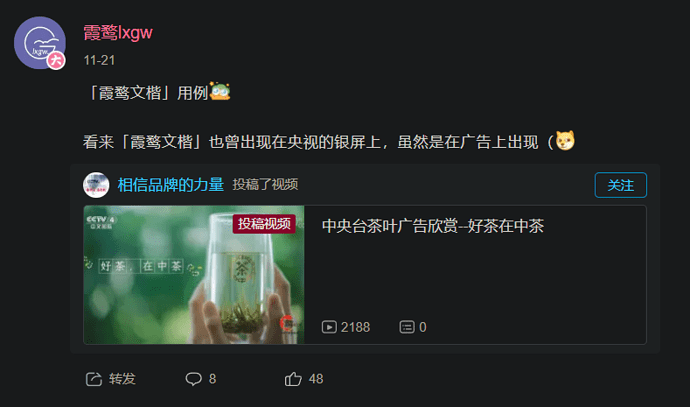Open the video title 中央台茶叶广告欣赏--好茶在中茶
This screenshot has height=407, width=690.
433,226
